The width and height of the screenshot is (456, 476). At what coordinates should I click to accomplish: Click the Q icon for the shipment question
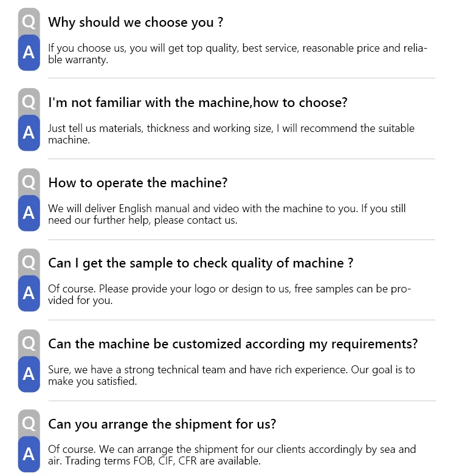point(29,424)
